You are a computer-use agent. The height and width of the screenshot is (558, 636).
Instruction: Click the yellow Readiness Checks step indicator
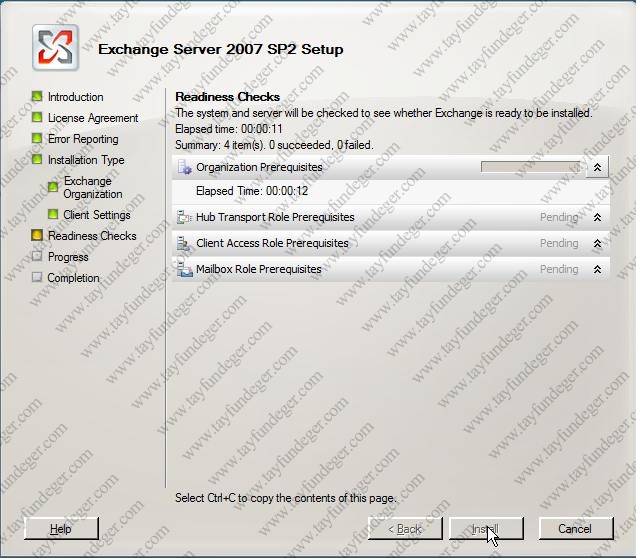click(37, 235)
